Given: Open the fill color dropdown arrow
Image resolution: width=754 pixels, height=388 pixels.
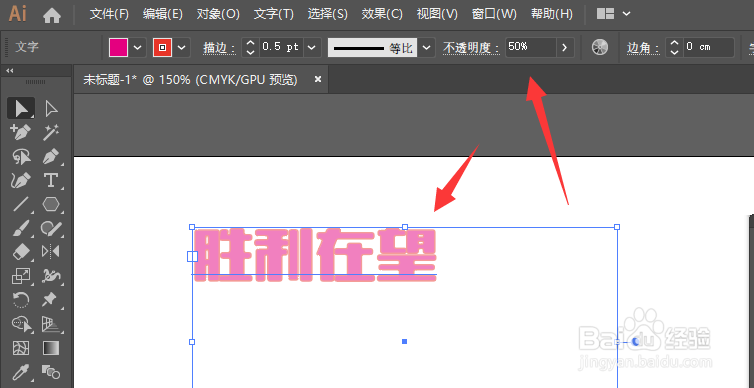Looking at the screenshot, I should point(138,47).
